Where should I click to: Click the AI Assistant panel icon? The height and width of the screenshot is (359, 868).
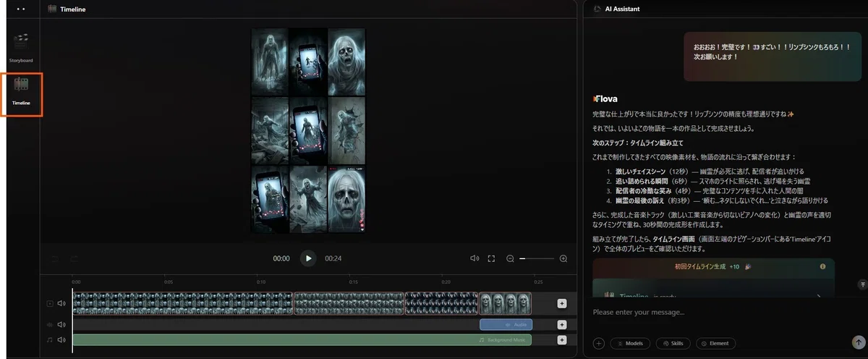pyautogui.click(x=597, y=9)
